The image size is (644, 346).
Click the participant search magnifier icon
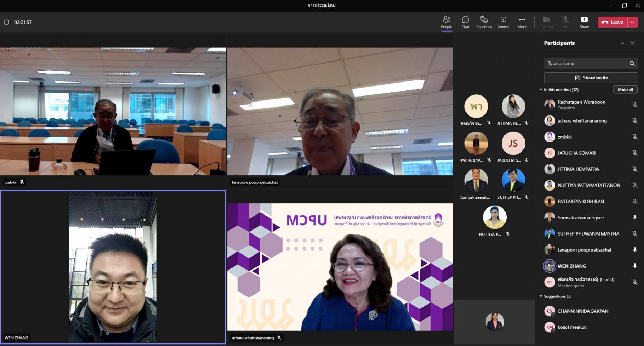pos(632,64)
